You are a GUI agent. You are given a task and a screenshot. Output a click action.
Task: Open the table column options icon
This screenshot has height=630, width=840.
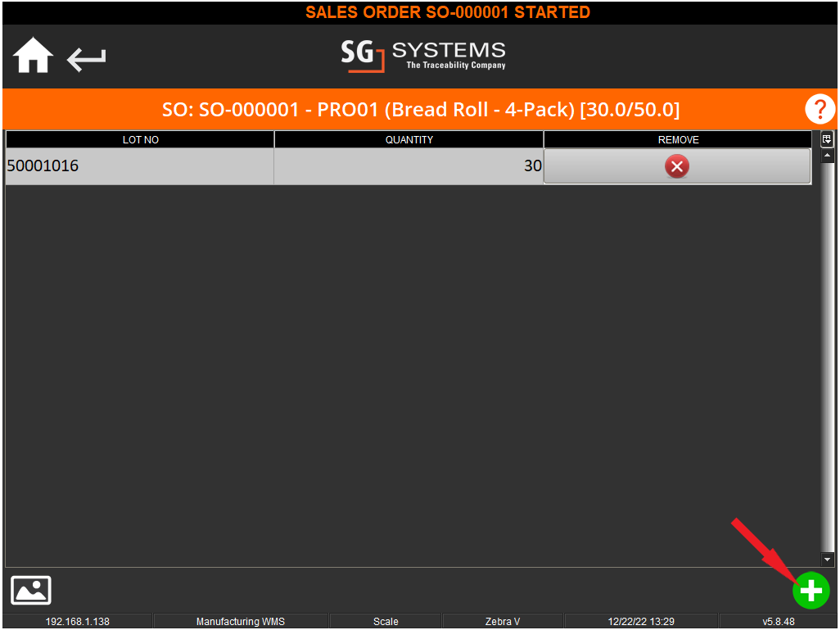pyautogui.click(x=827, y=139)
